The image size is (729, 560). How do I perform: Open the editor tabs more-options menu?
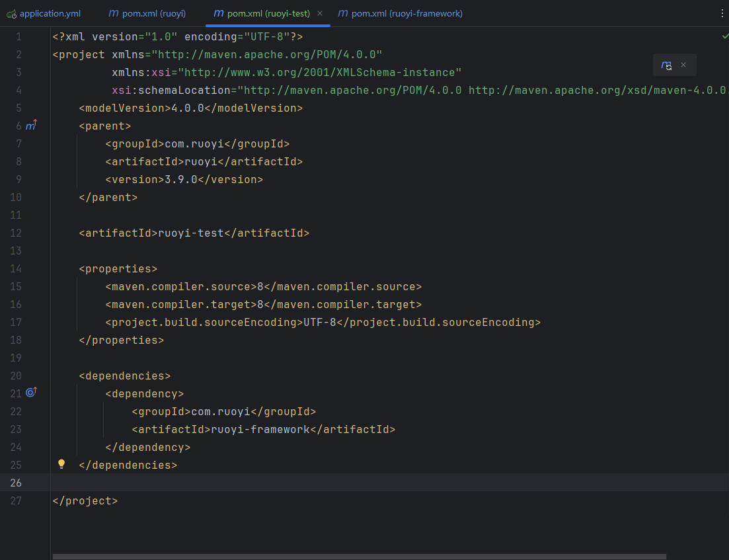(x=722, y=13)
